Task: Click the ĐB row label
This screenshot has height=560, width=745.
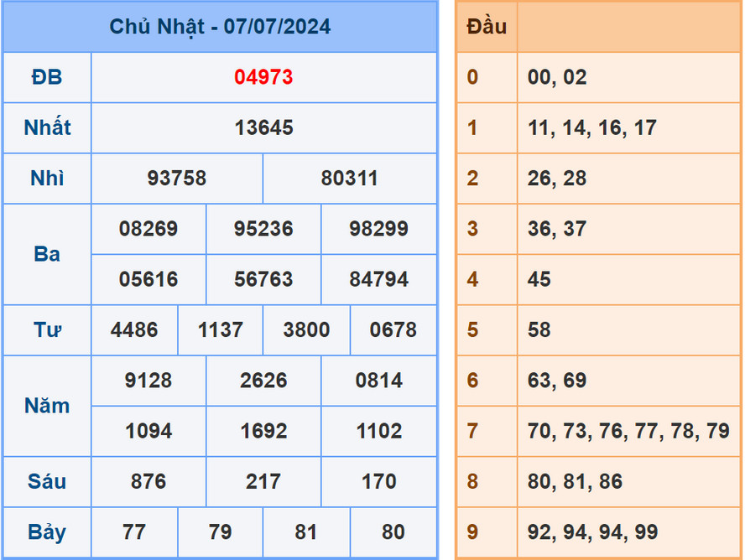Action: (47, 77)
